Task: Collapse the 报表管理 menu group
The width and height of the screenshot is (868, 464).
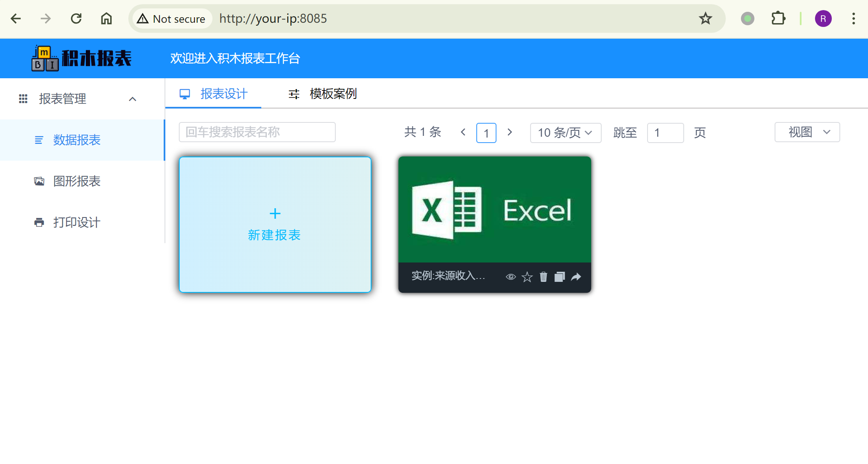Action: click(132, 99)
